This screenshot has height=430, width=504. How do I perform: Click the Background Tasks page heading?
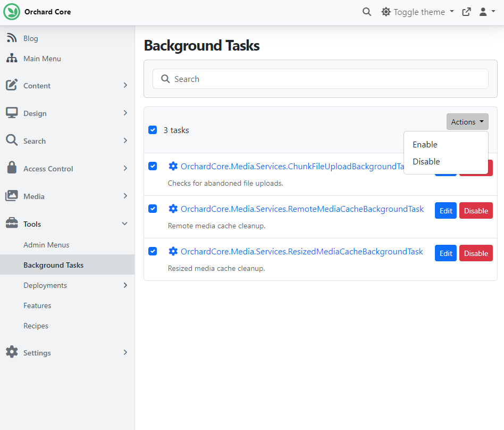click(x=201, y=45)
